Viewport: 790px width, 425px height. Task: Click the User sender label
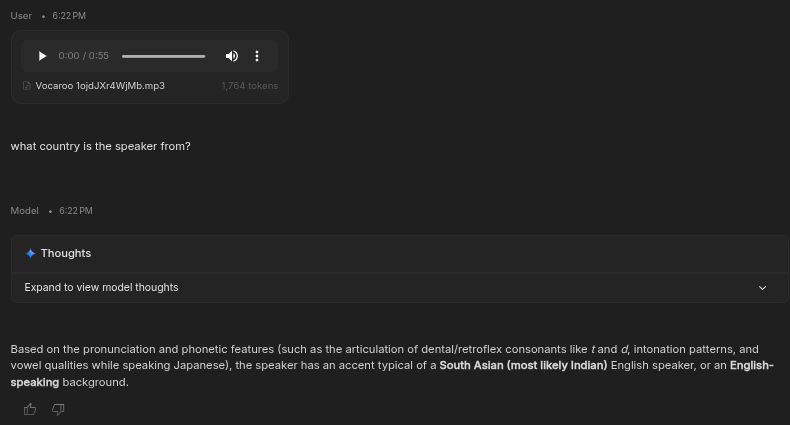click(x=21, y=16)
